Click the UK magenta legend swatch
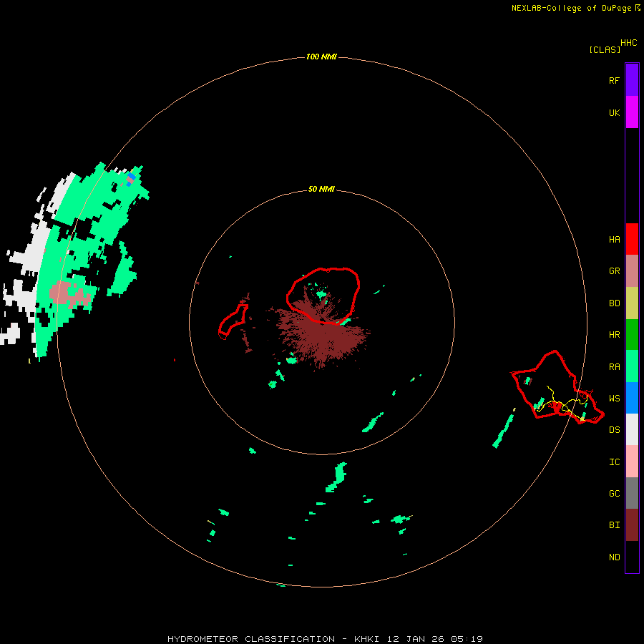Screen dimensions: 644x644 tap(632, 112)
